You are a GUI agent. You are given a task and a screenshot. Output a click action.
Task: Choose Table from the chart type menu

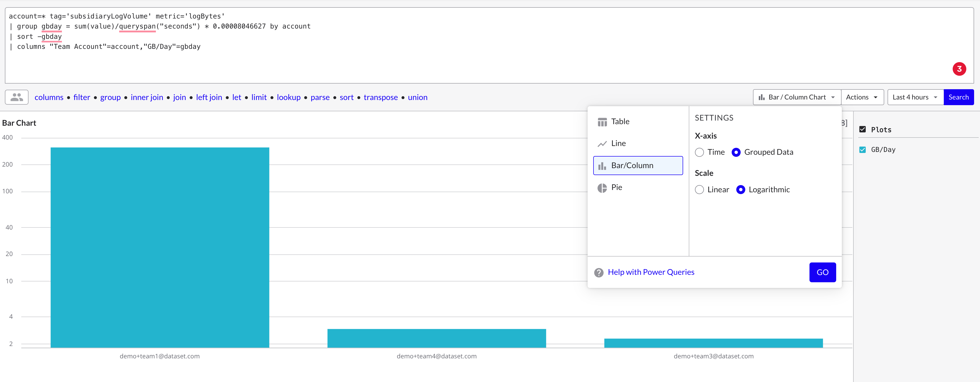point(620,122)
